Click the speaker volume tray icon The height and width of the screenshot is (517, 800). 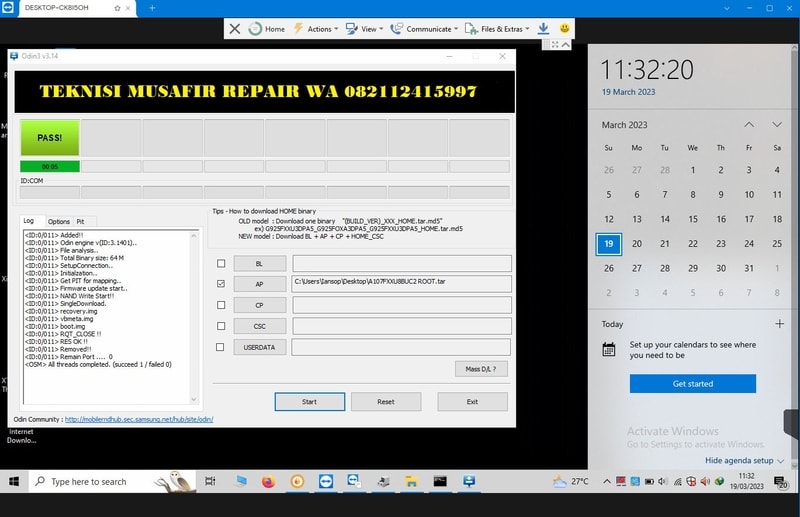[x=663, y=481]
